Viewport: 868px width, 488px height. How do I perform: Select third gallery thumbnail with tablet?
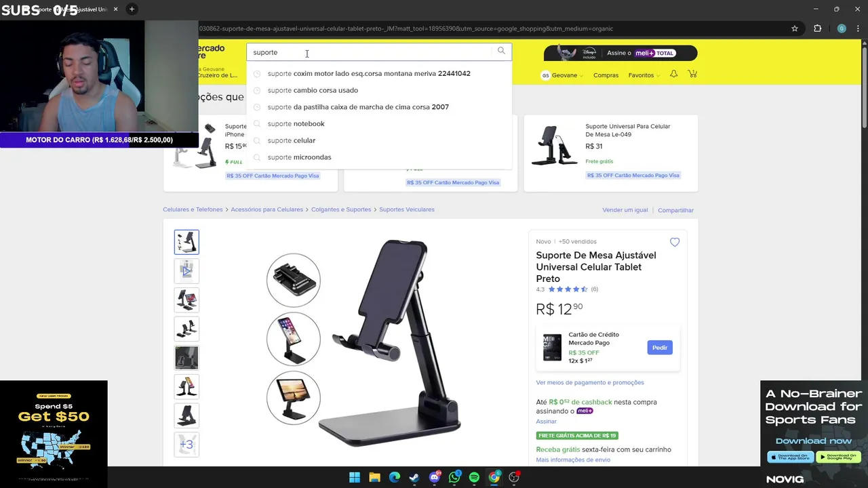186,300
